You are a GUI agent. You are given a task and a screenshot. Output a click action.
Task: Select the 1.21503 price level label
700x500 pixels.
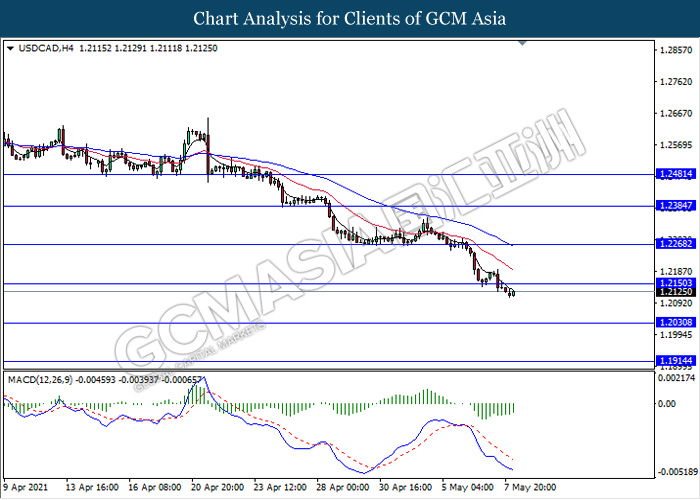(676, 283)
